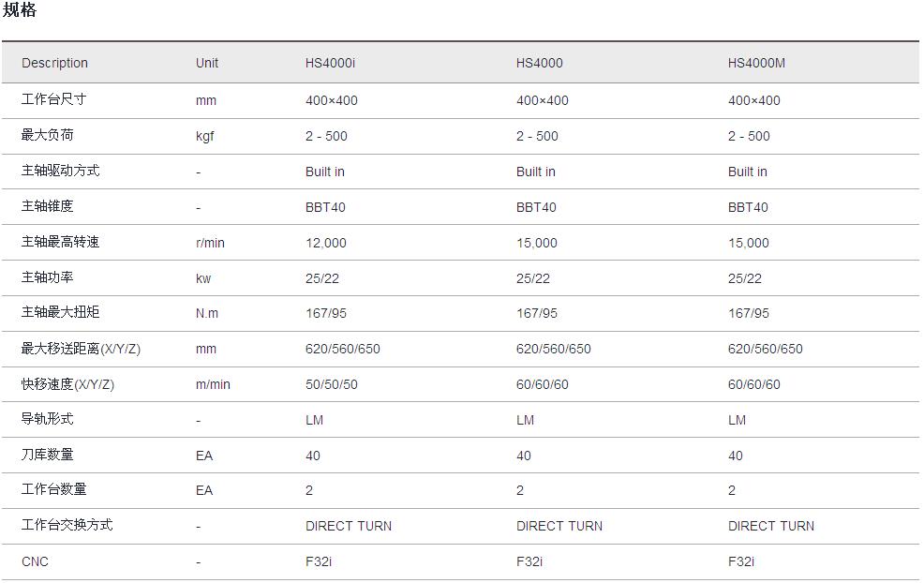Screen dimensions: 924x583
Task: Select the 主轴功率 row label
Action: 48,277
